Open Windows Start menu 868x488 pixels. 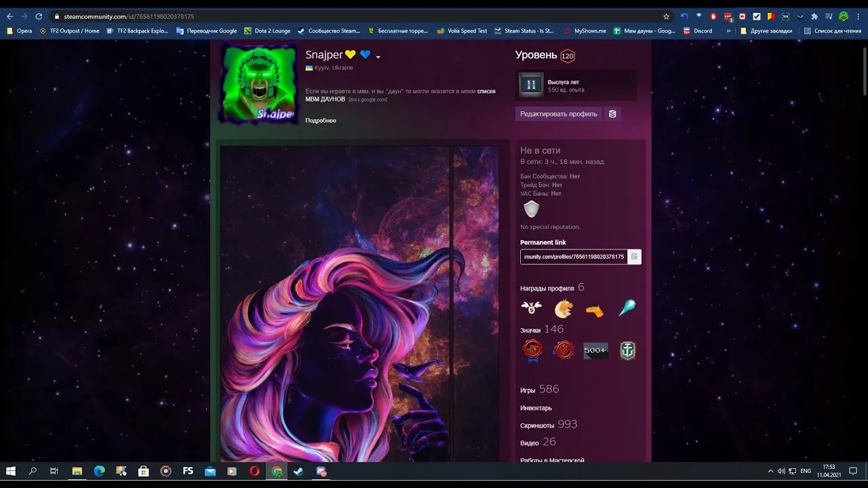tap(11, 471)
